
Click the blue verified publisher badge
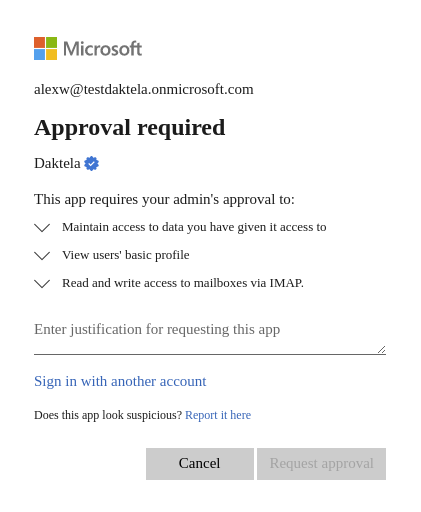(91, 164)
